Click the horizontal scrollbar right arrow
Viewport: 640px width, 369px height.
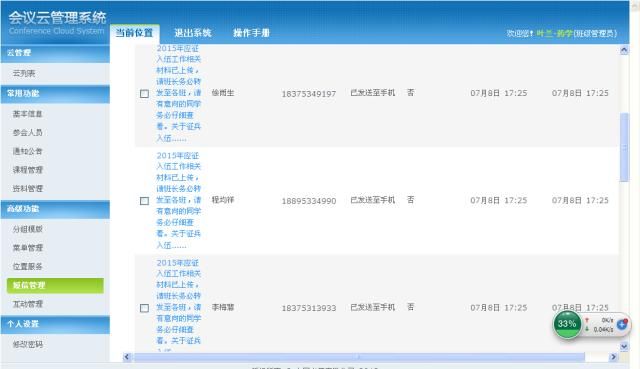(613, 357)
